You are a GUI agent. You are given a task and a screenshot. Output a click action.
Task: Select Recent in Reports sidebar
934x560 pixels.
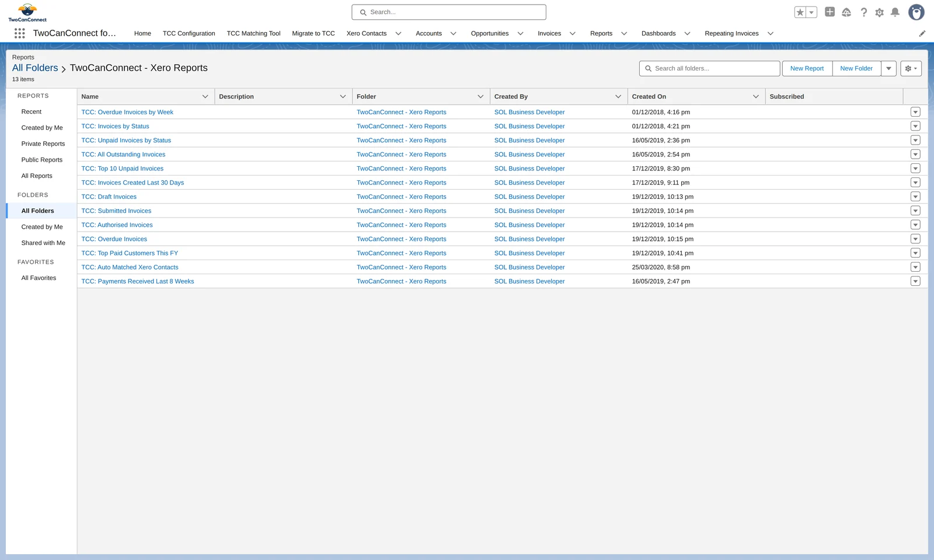pyautogui.click(x=32, y=112)
